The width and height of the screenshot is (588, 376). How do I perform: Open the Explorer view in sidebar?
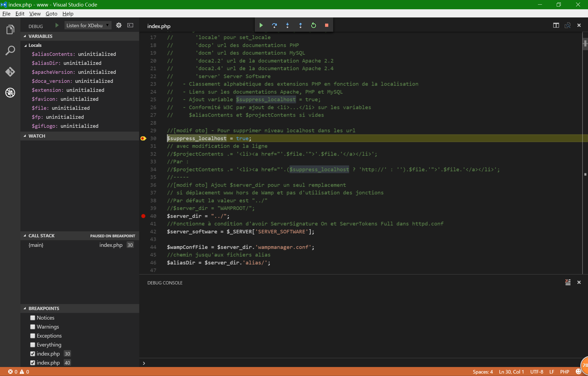point(10,29)
